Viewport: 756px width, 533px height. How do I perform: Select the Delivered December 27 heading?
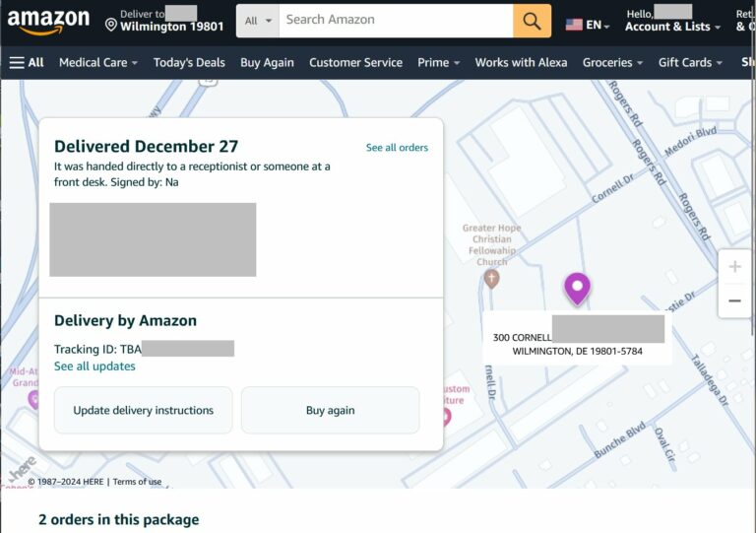tap(146, 146)
